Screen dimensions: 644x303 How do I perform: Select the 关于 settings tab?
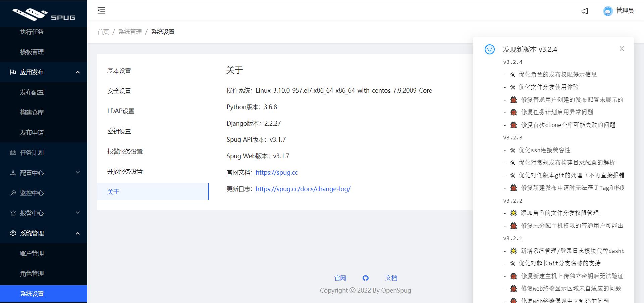[153, 191]
